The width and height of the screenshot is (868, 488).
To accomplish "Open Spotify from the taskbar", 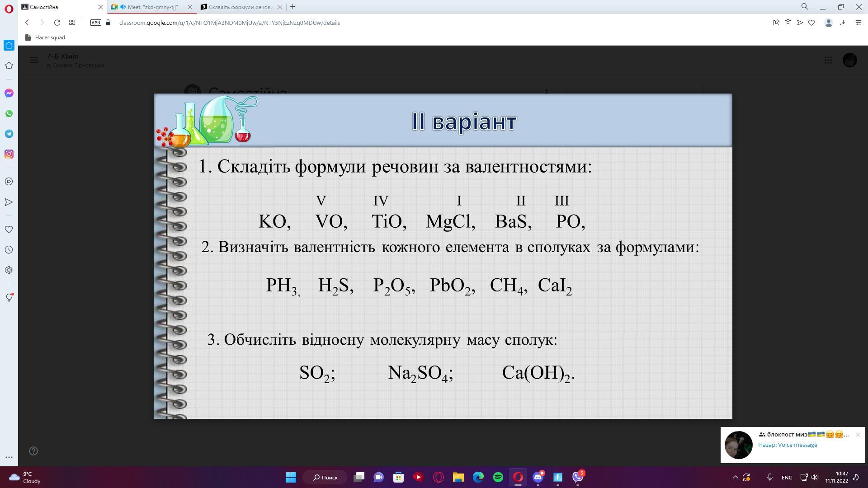I will click(x=498, y=477).
